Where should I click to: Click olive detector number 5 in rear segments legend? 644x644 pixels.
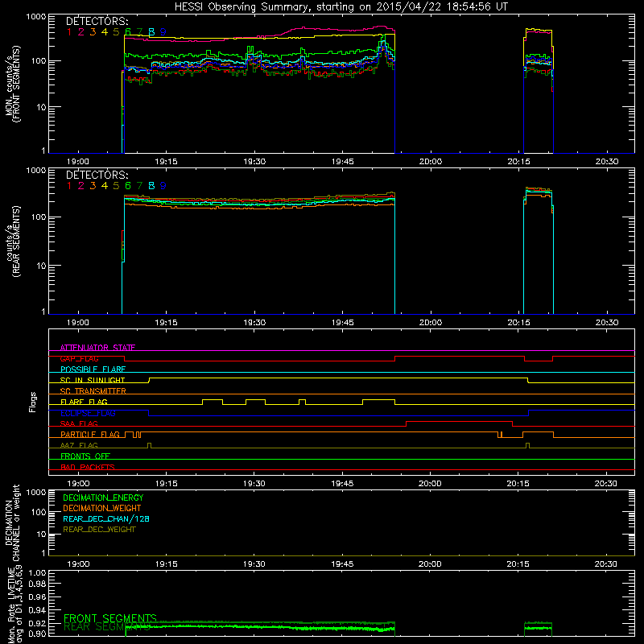[116, 186]
